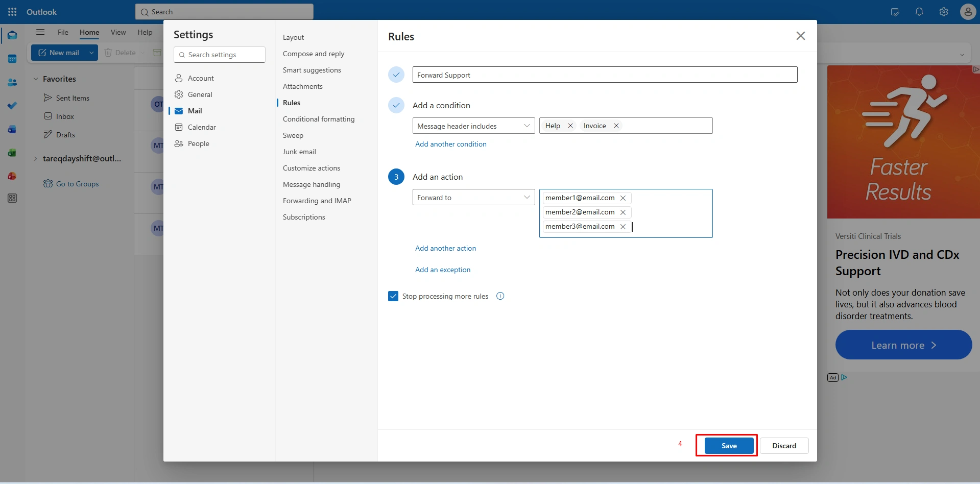
Task: Click Learn more in the advertisement
Action: click(x=903, y=345)
